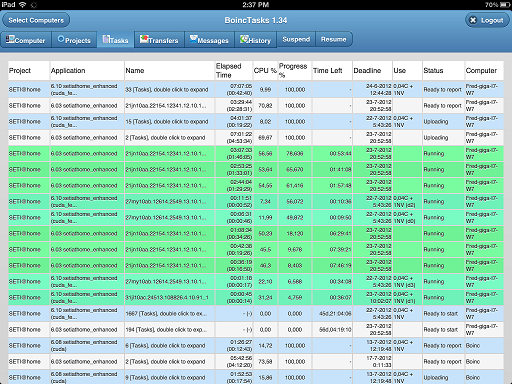Open the History tab icon
The width and height of the screenshot is (512, 384).
tap(244, 39)
